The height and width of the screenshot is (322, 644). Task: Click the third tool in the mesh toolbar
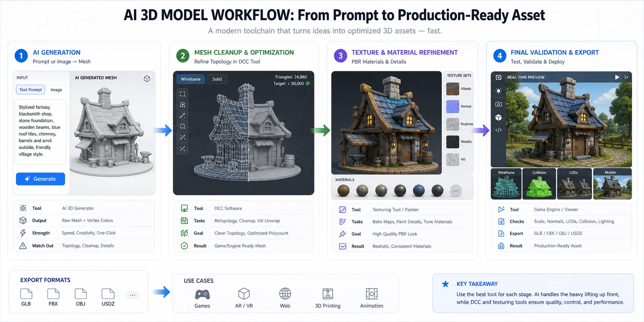[183, 115]
